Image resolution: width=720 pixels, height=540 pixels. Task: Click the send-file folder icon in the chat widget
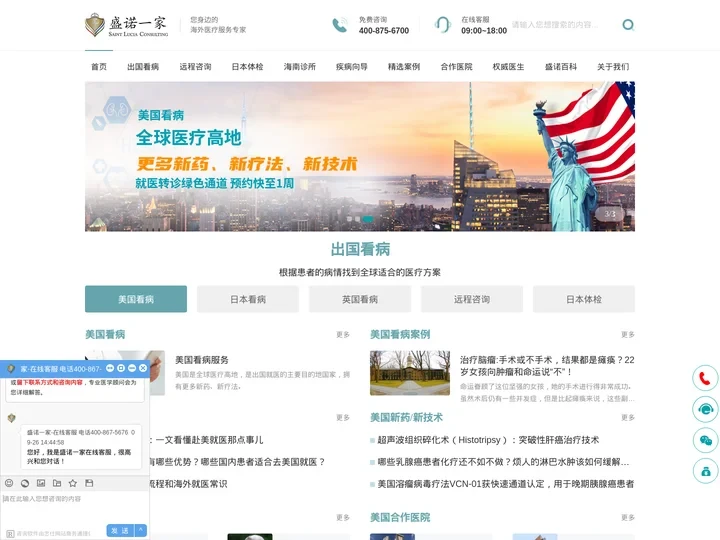(57, 483)
